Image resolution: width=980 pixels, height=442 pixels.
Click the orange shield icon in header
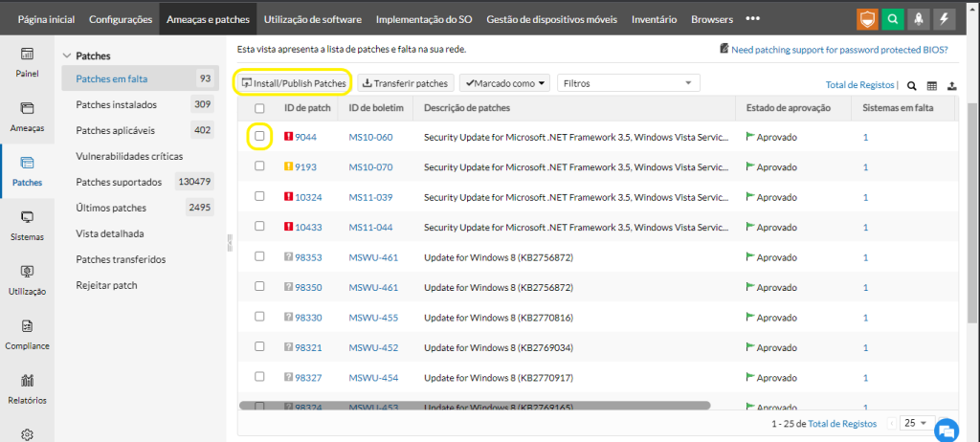tap(865, 18)
